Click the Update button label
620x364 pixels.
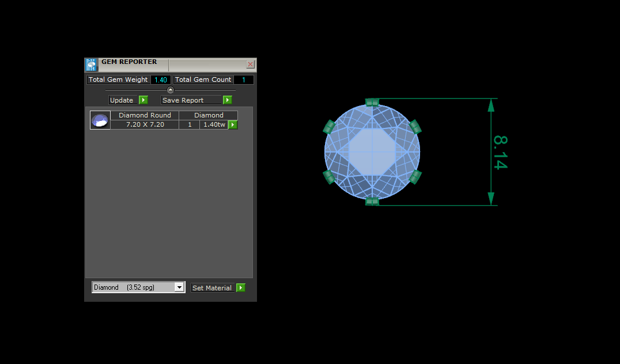(x=123, y=100)
